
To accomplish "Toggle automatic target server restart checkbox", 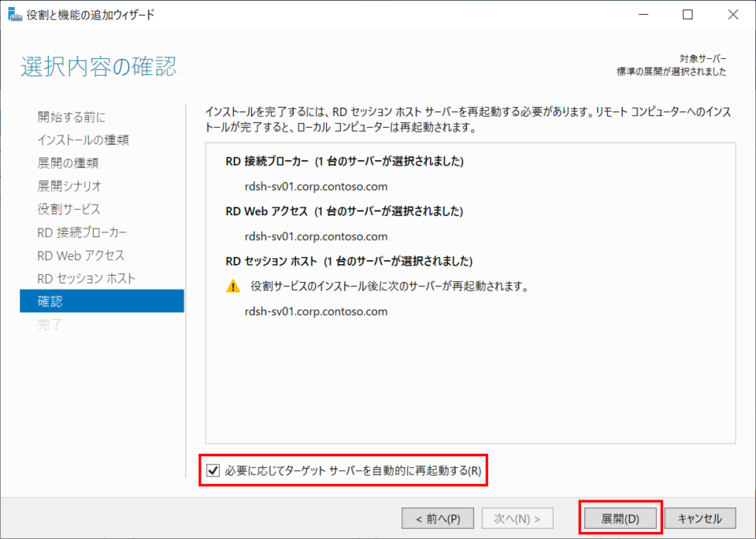I will (x=213, y=470).
